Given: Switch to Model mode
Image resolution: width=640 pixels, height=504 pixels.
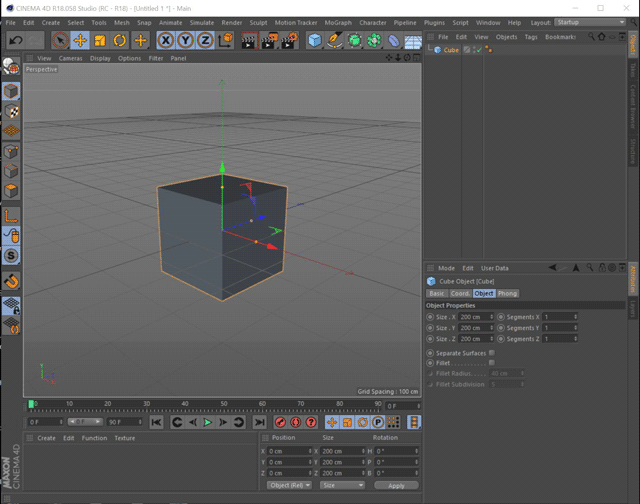Looking at the screenshot, I should (11, 91).
